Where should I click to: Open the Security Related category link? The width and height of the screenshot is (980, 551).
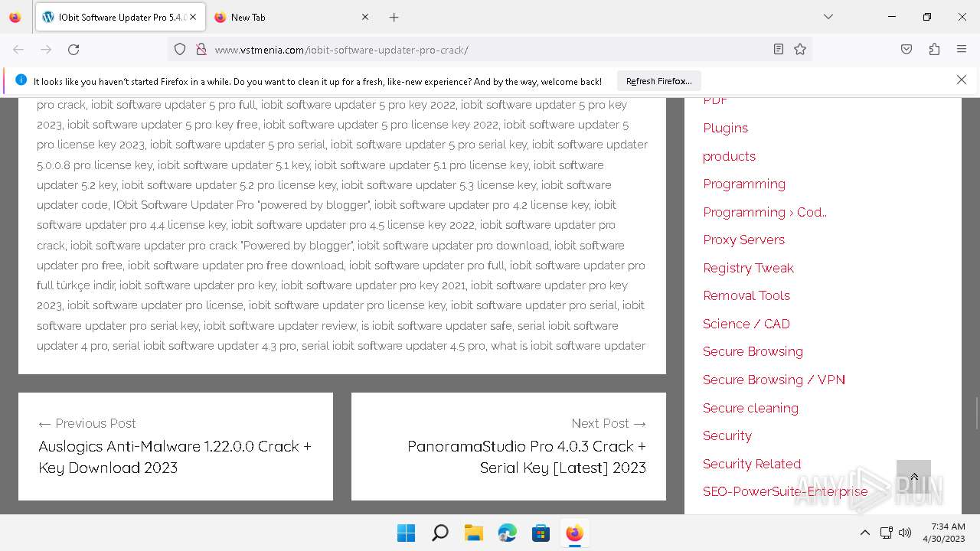(x=752, y=464)
